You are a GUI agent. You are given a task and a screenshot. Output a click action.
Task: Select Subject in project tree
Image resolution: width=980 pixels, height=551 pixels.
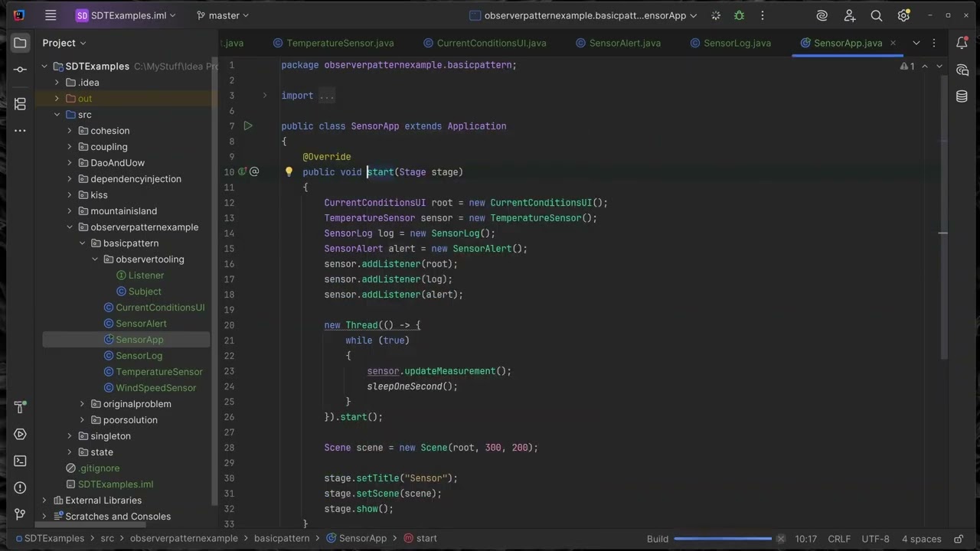145,292
